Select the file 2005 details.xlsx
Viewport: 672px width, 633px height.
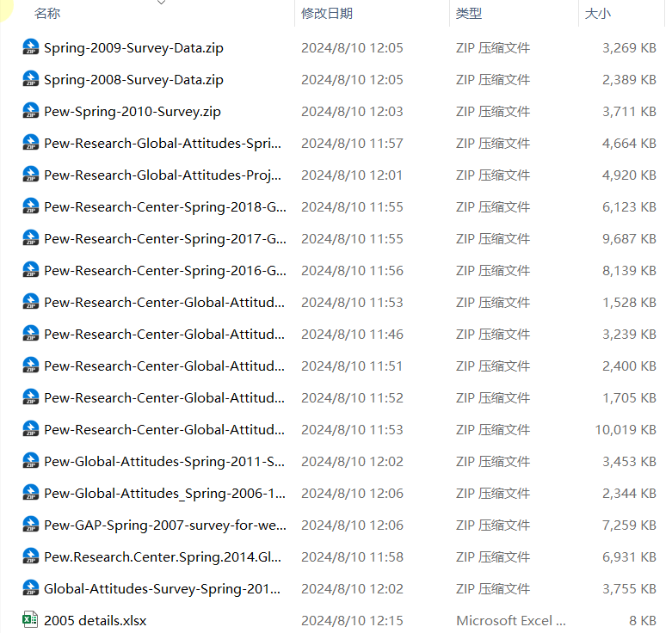point(96,621)
